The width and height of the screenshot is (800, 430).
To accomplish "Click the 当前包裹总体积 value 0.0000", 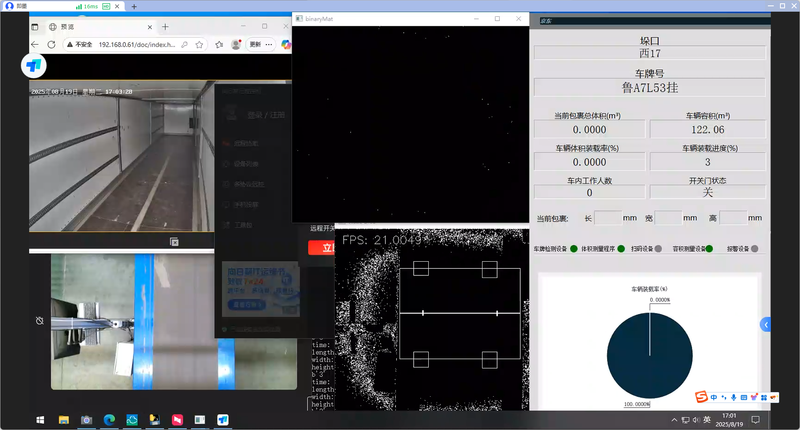I will [589, 130].
